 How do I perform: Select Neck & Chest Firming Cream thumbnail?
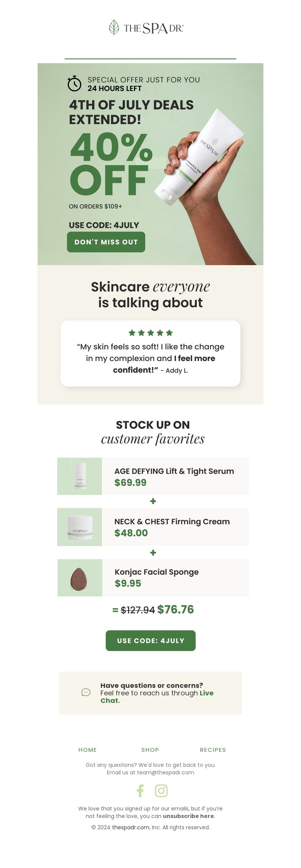tap(79, 527)
